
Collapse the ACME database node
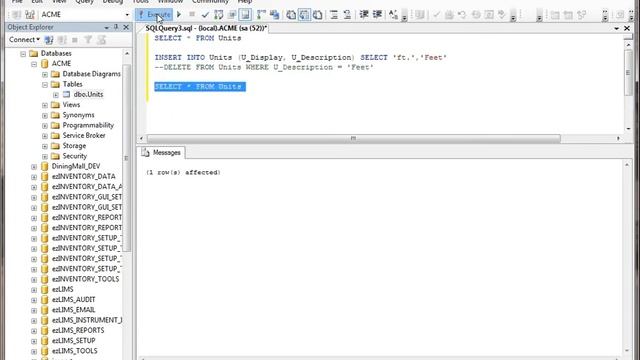pos(34,64)
